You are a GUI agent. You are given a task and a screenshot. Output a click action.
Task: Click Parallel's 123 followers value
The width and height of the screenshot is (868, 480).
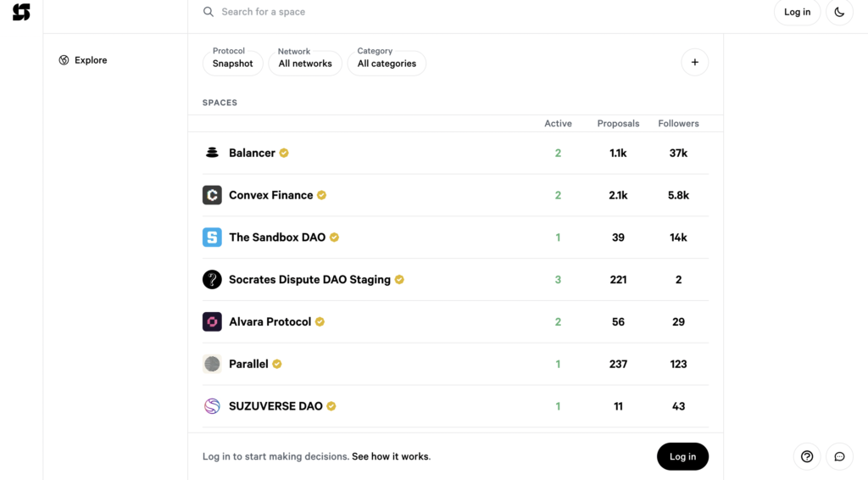click(678, 364)
